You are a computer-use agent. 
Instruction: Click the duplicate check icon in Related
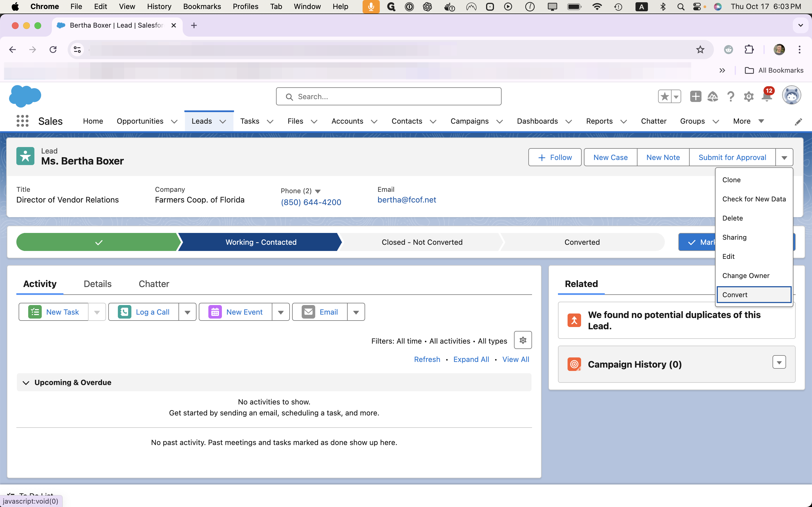[574, 320]
